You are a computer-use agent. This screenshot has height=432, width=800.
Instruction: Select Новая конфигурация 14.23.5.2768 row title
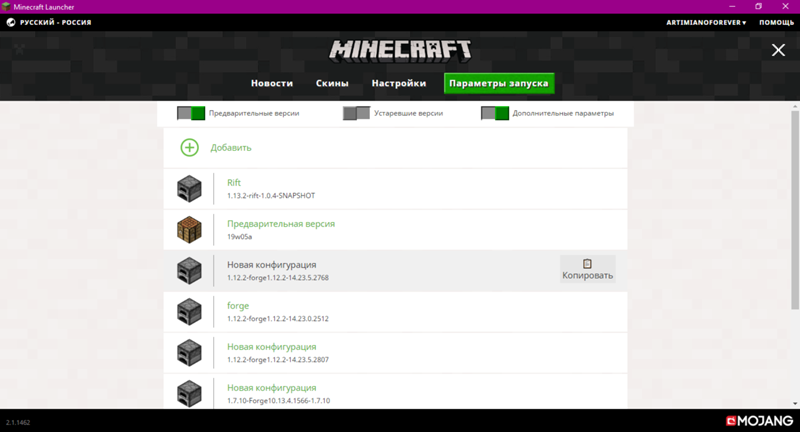point(271,265)
